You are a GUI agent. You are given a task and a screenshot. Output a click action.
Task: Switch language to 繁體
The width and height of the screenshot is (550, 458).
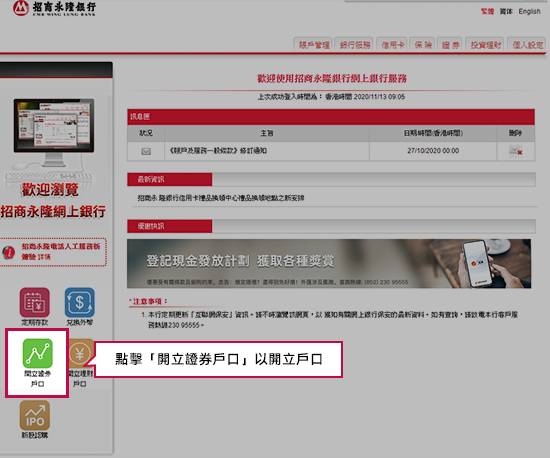(x=487, y=12)
